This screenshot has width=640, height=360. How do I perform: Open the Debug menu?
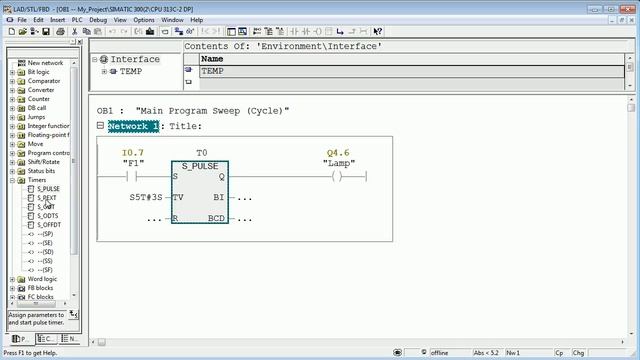pos(98,20)
